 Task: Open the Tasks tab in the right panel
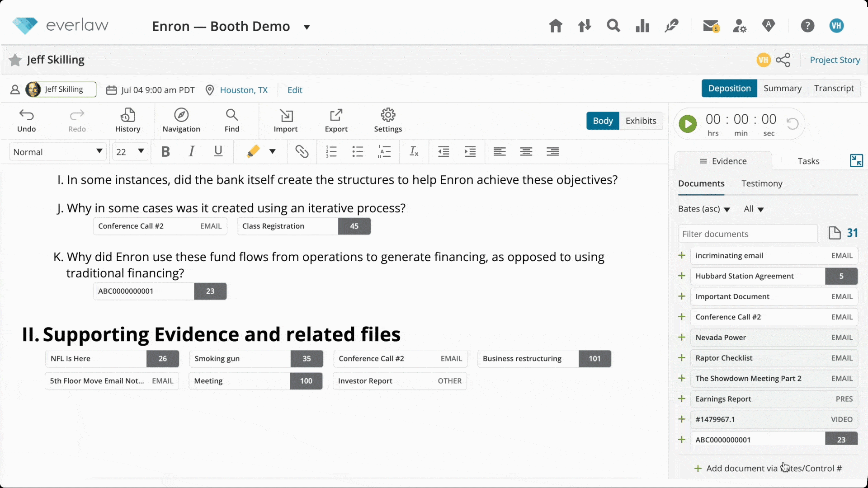(808, 161)
